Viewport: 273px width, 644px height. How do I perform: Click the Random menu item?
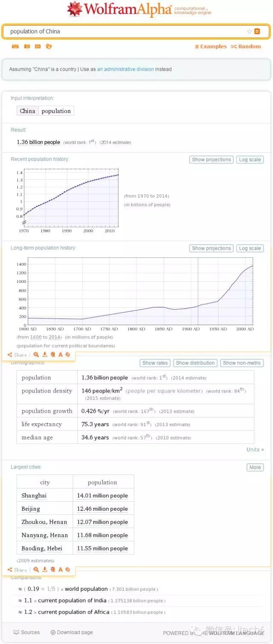coord(246,46)
